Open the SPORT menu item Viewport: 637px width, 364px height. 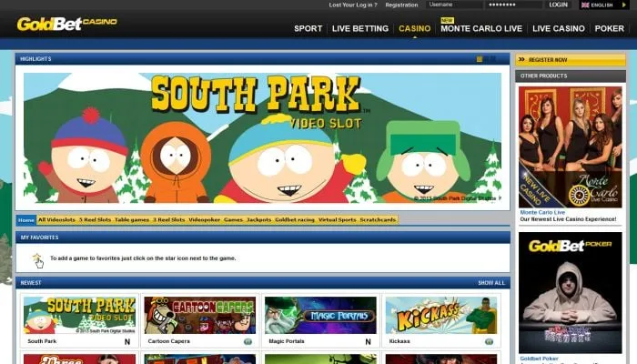tap(308, 28)
